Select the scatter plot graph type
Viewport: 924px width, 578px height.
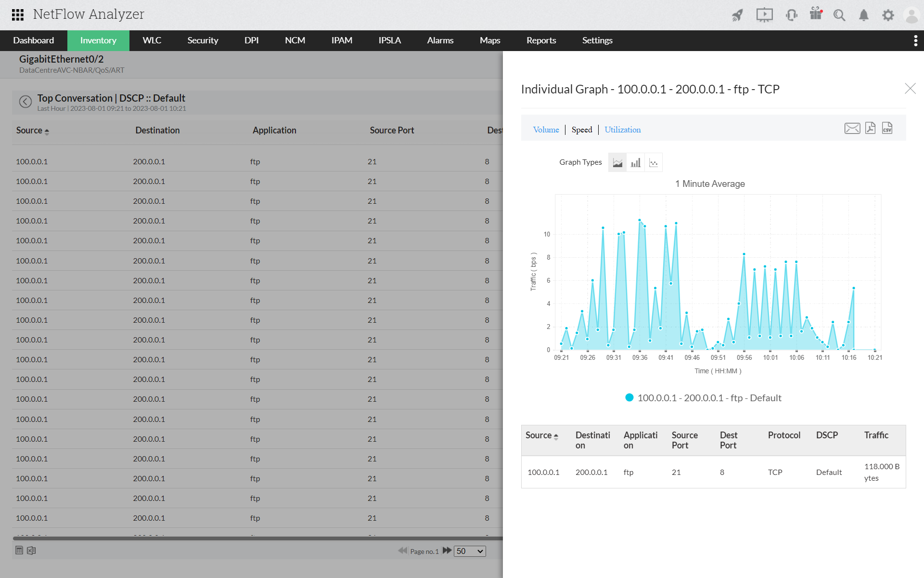[654, 162]
